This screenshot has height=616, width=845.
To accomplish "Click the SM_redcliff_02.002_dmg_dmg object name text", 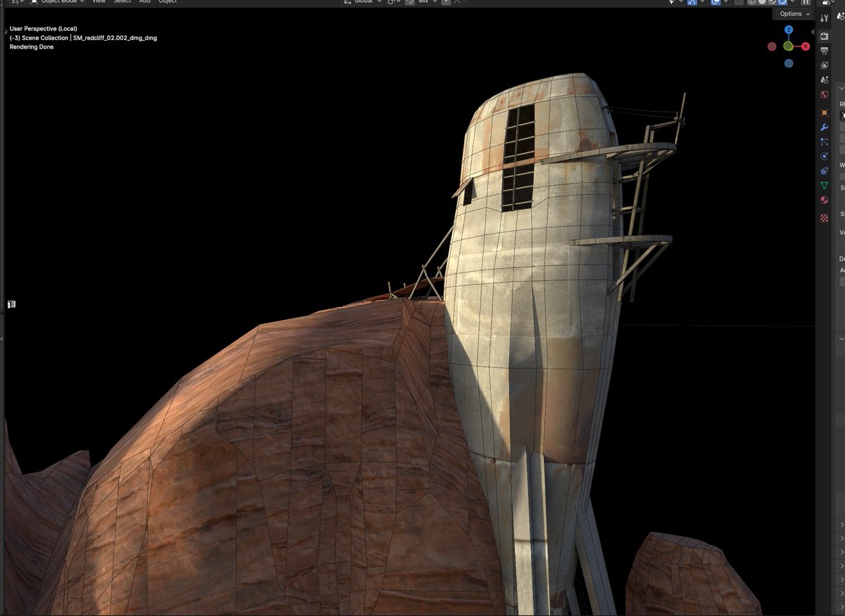I will tap(115, 38).
